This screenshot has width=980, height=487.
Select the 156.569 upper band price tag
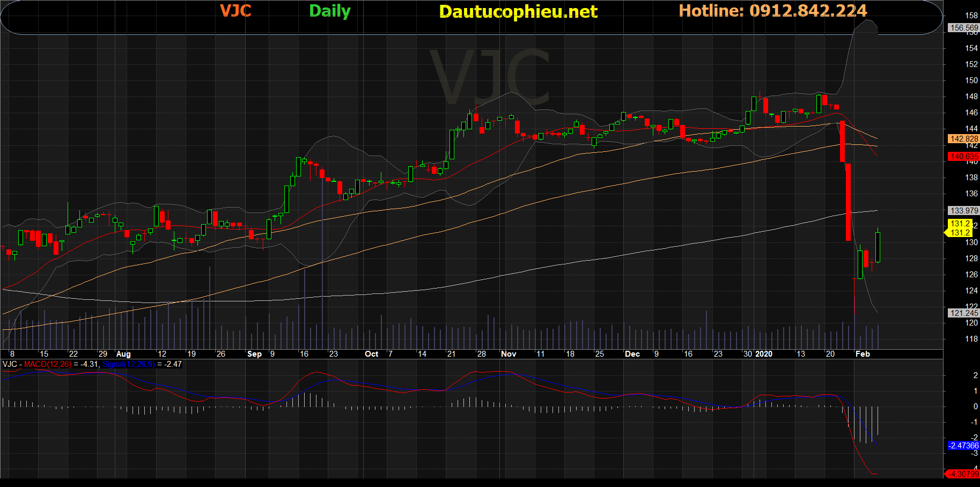[x=963, y=28]
